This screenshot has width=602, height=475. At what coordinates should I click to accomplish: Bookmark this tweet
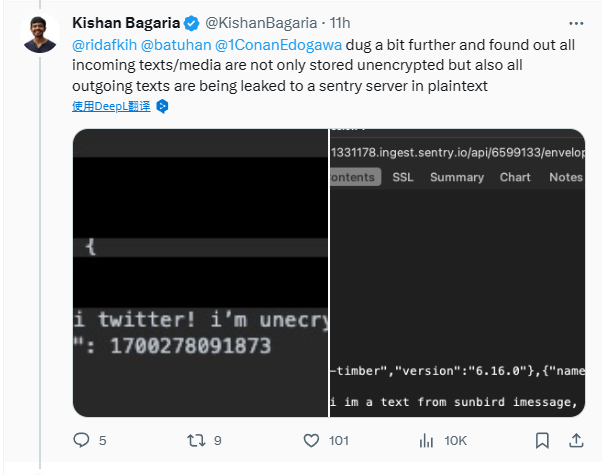(x=542, y=440)
